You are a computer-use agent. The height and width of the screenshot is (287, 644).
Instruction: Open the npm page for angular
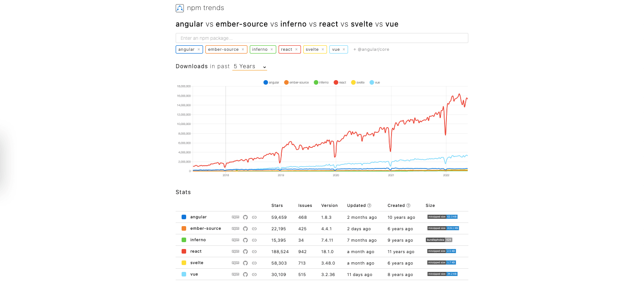point(236,217)
